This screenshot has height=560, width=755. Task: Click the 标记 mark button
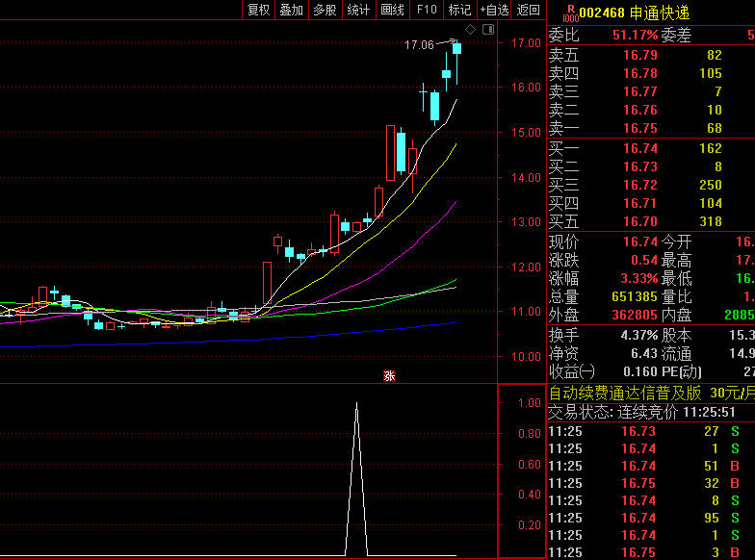coord(459,10)
